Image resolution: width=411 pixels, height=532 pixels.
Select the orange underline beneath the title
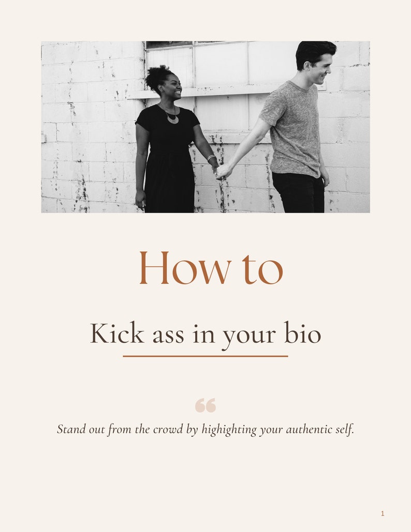click(x=205, y=356)
